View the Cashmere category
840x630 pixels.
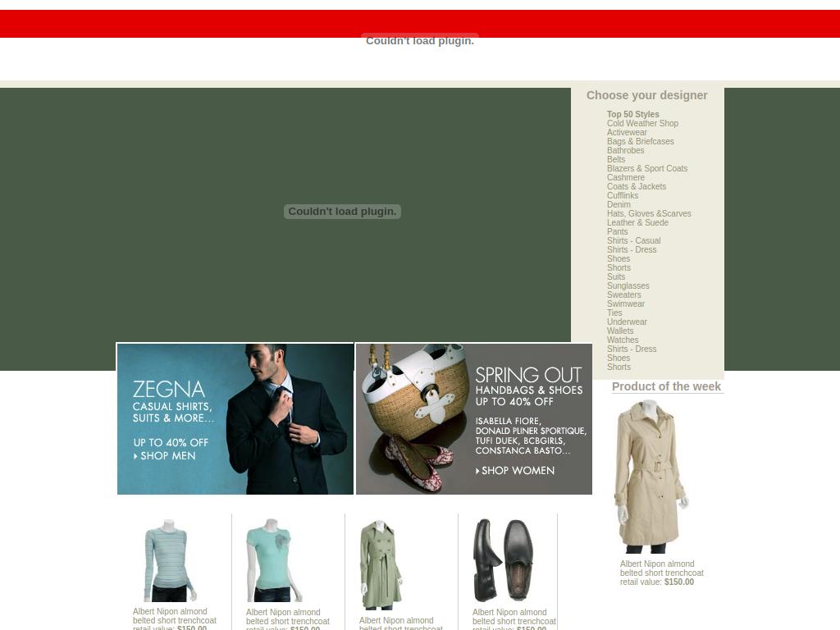click(x=626, y=177)
